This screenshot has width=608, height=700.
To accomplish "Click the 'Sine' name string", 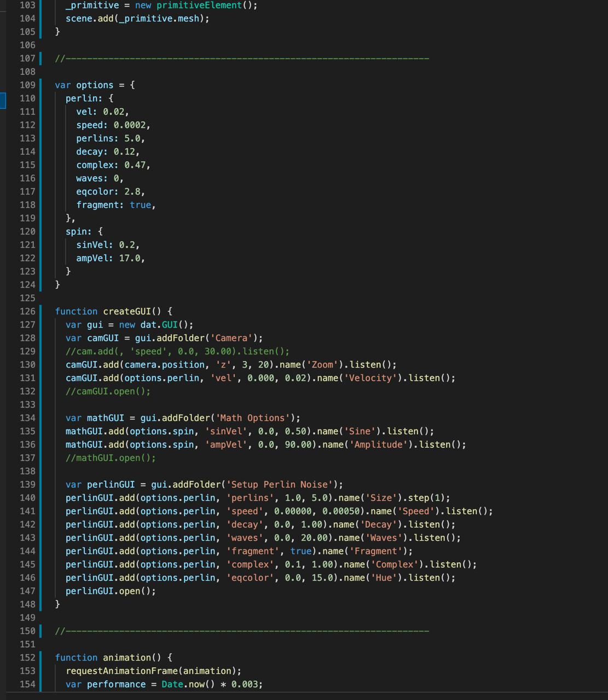I will [360, 431].
